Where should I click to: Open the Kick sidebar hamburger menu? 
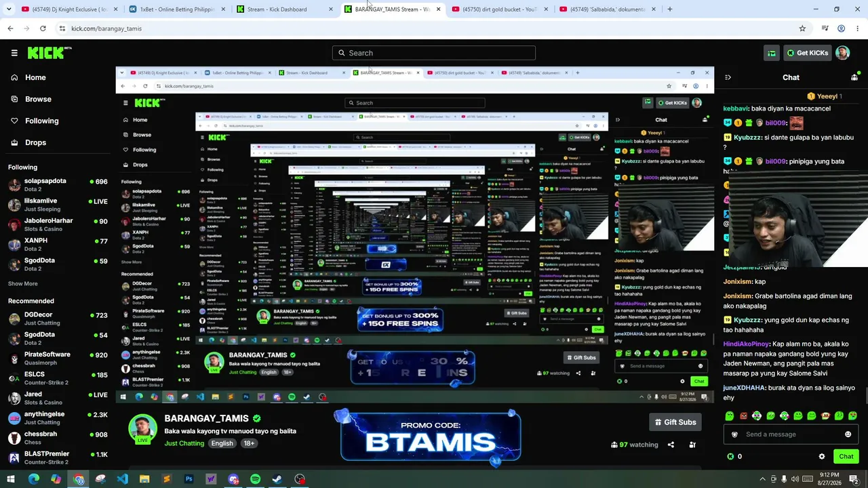[14, 53]
